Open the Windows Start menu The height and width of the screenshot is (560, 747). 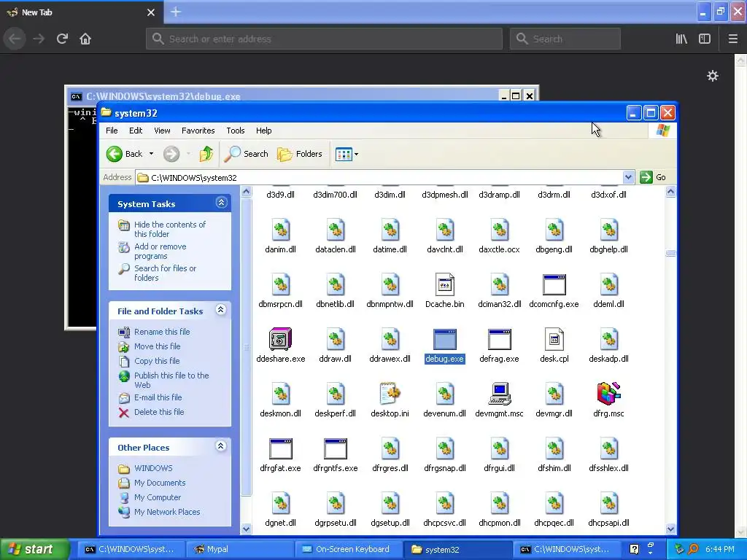34,549
